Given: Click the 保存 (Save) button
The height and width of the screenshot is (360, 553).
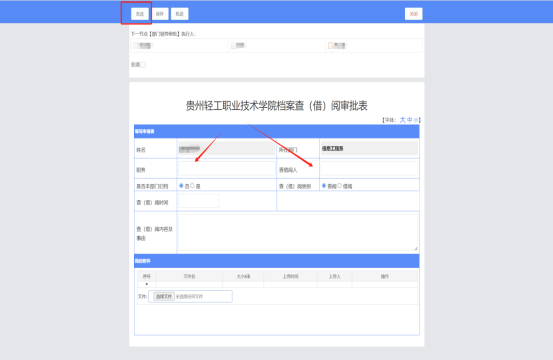Looking at the screenshot, I should 160,14.
